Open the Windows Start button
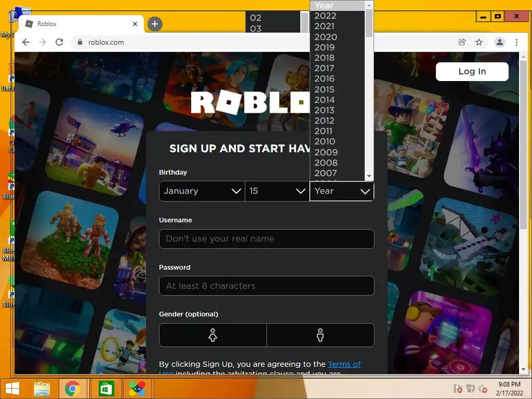The width and height of the screenshot is (532, 399). 12,389
